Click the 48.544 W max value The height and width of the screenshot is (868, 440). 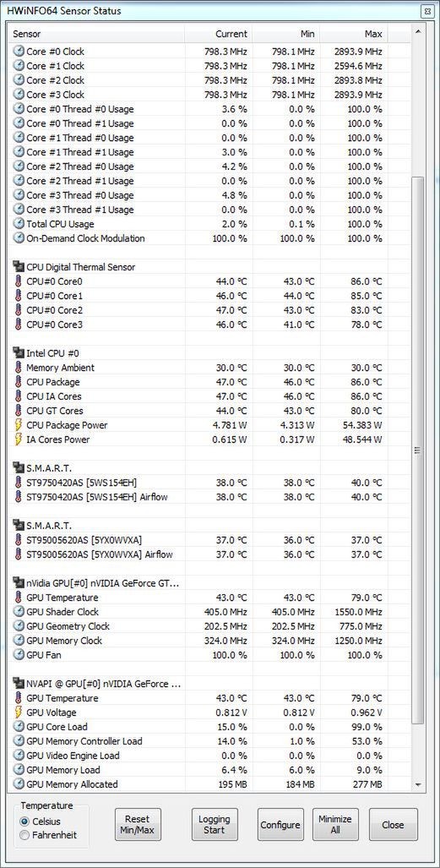[362, 440]
